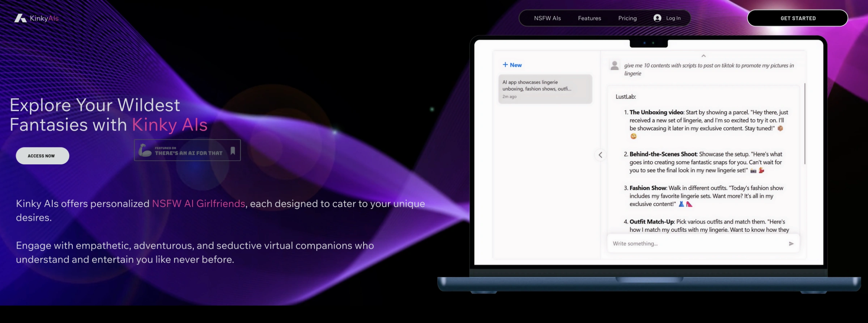The width and height of the screenshot is (868, 323).
Task: Open the NSFW AIs menu item
Action: coord(547,18)
